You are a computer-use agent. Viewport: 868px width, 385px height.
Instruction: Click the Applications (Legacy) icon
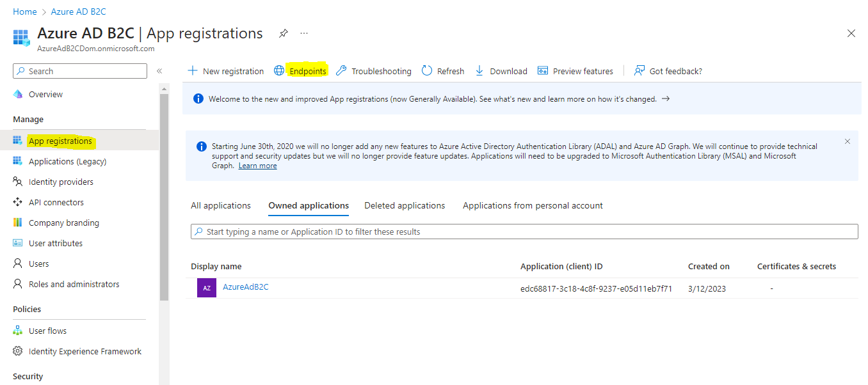point(18,161)
